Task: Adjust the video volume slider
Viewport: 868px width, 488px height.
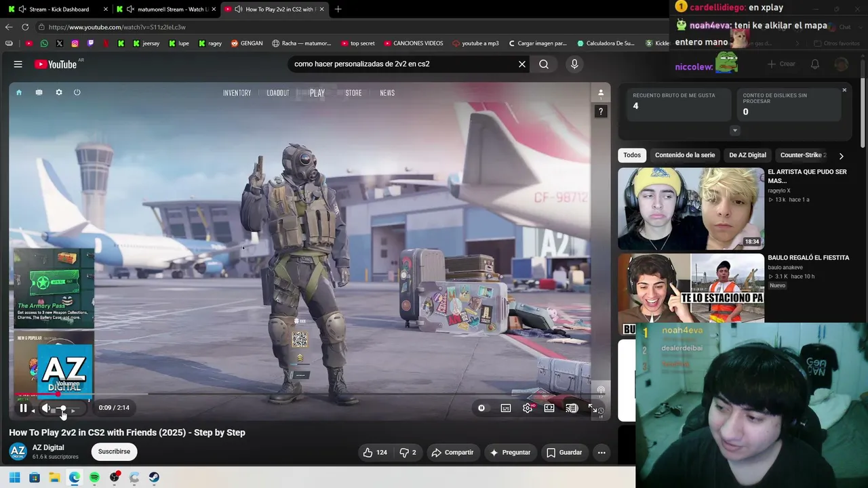Action: tap(65, 408)
